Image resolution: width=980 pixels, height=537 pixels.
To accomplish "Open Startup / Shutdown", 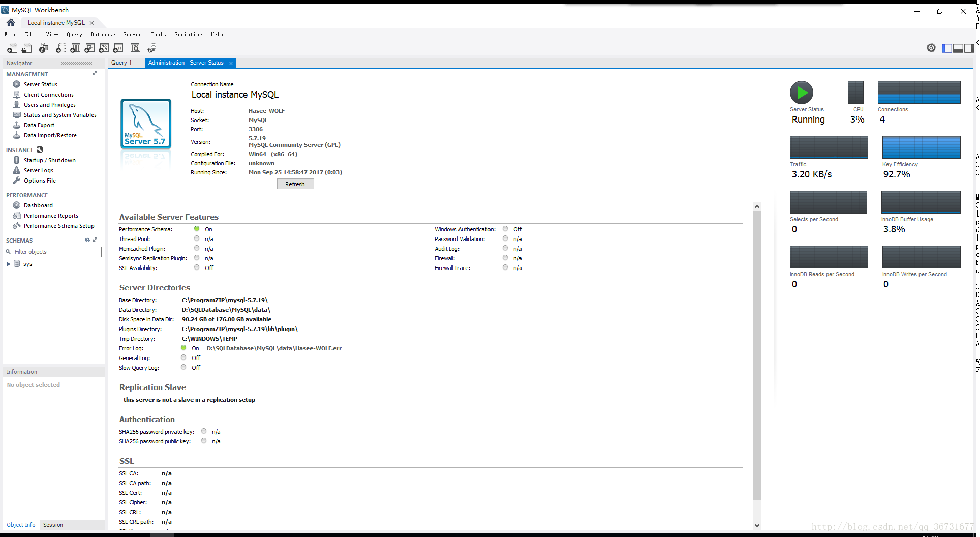I will point(49,160).
